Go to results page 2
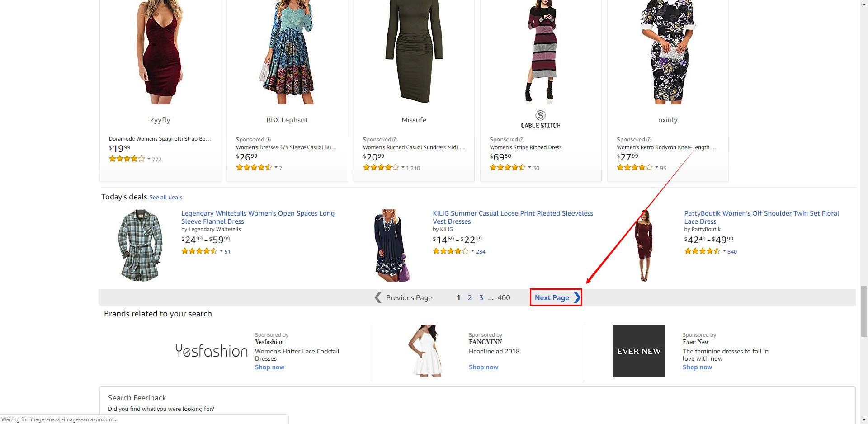 click(470, 297)
